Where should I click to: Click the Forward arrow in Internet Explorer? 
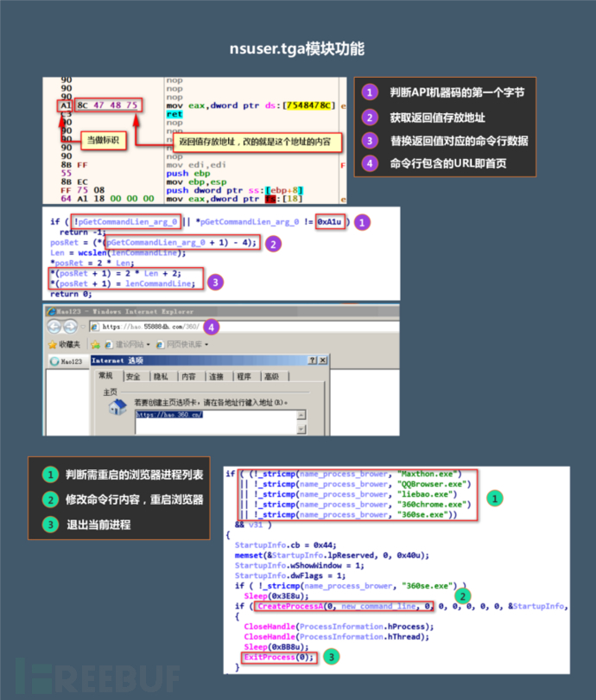click(71, 327)
